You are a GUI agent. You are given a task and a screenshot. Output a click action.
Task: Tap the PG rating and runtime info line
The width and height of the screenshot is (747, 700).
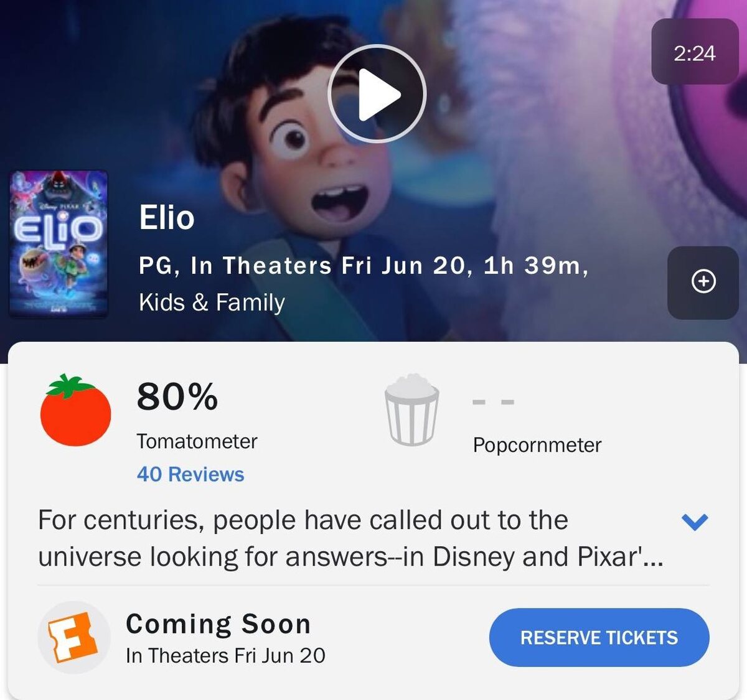tap(364, 266)
